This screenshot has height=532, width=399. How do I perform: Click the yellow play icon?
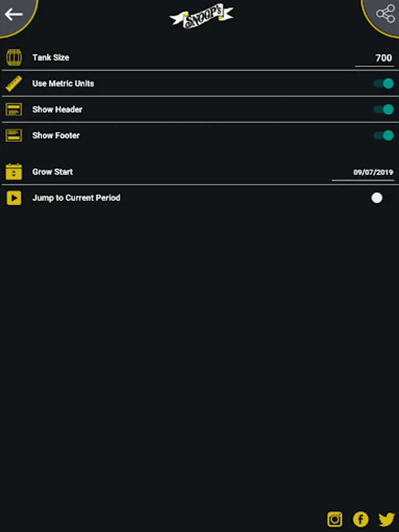[14, 198]
